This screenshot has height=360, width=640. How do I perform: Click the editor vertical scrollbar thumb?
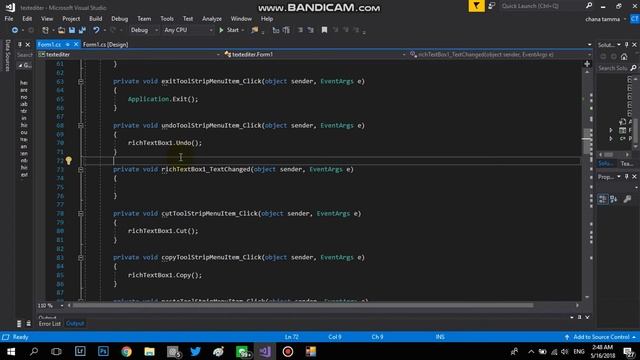click(x=587, y=141)
